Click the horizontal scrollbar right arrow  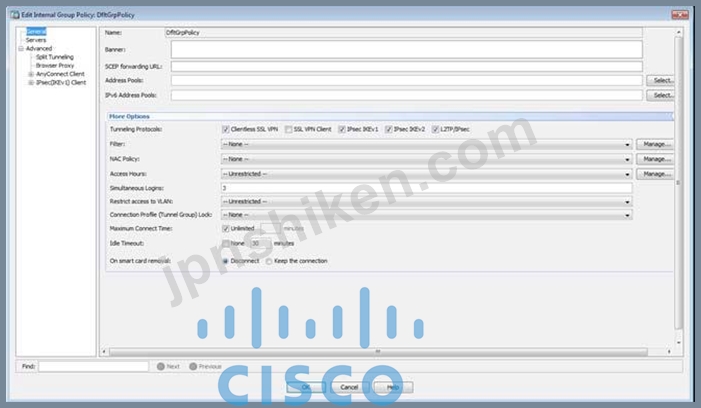[x=669, y=352]
